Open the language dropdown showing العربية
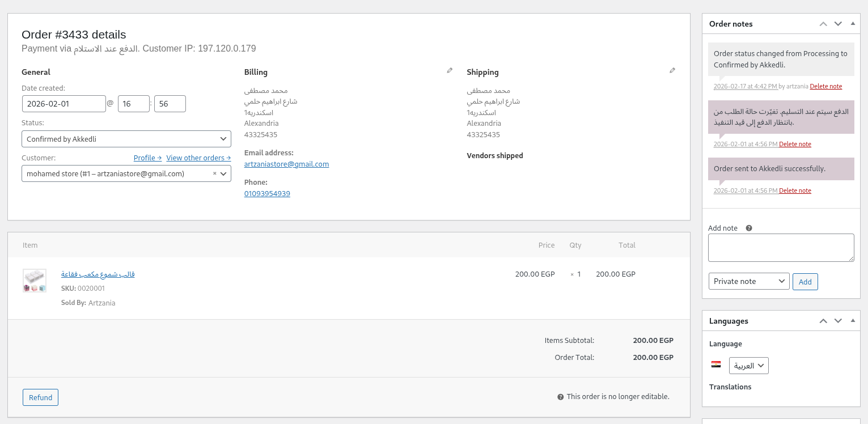868x424 pixels. [748, 365]
